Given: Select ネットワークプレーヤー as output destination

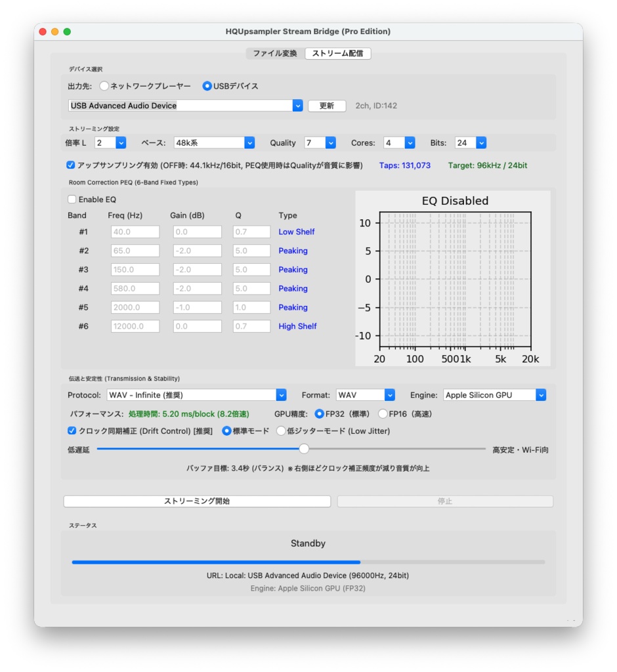Looking at the screenshot, I should pyautogui.click(x=104, y=85).
